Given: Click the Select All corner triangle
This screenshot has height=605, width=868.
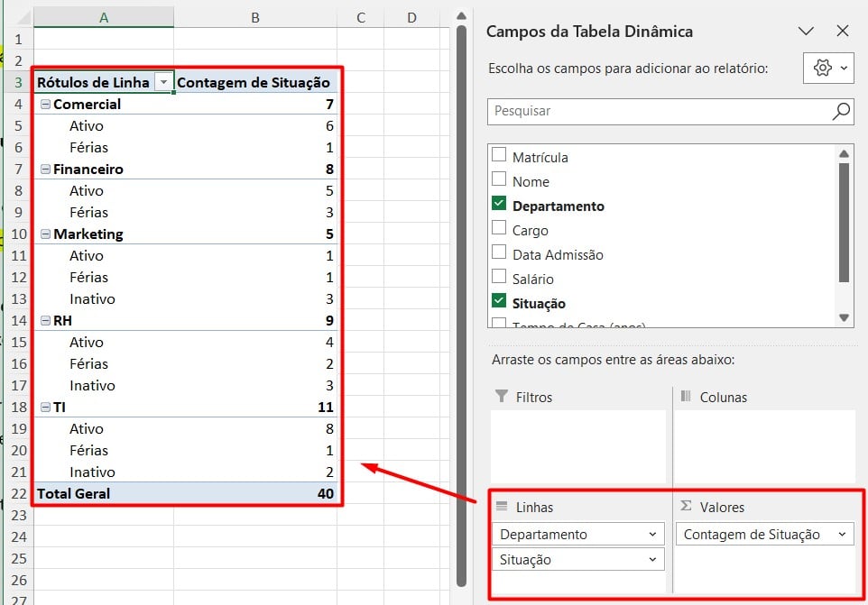Looking at the screenshot, I should coord(23,18).
